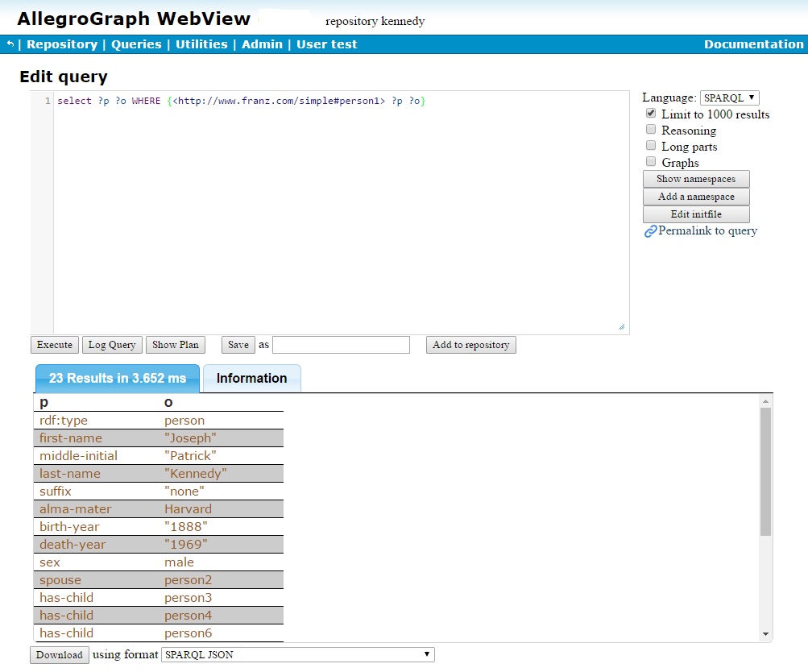
Task: Open the Documentation page
Action: 754,44
